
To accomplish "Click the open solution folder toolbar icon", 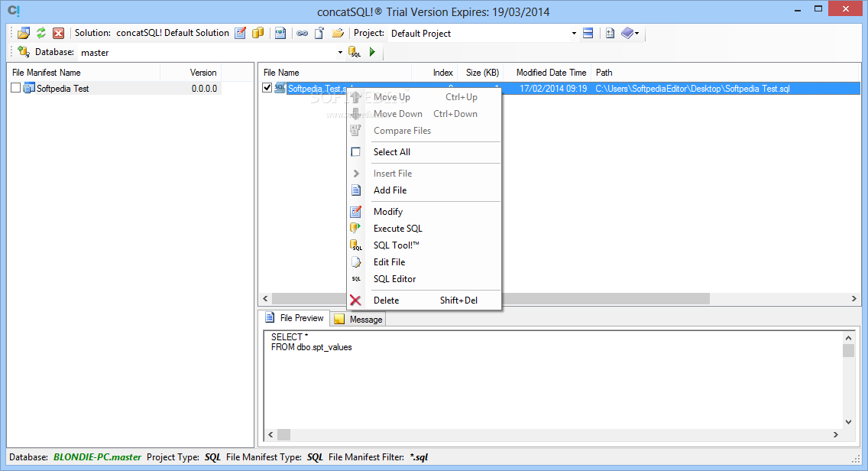I will pyautogui.click(x=24, y=33).
